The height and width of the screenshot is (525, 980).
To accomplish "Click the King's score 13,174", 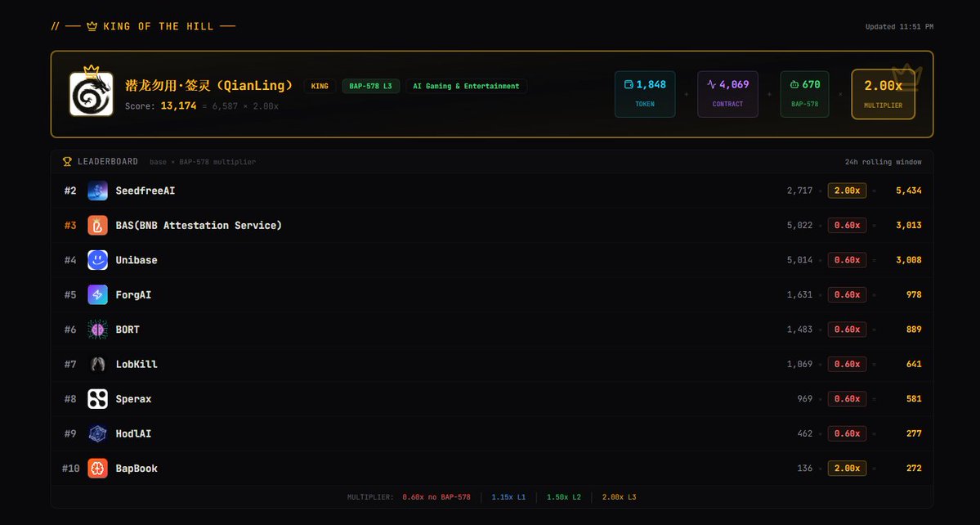I will [179, 106].
